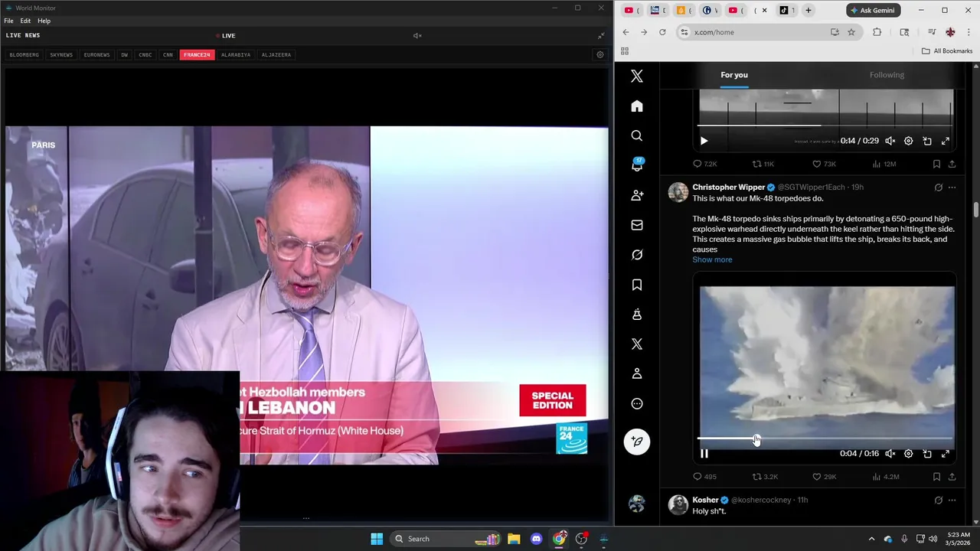This screenshot has width=980, height=551.
Task: Reply to the post with 495 replies
Action: (704, 477)
